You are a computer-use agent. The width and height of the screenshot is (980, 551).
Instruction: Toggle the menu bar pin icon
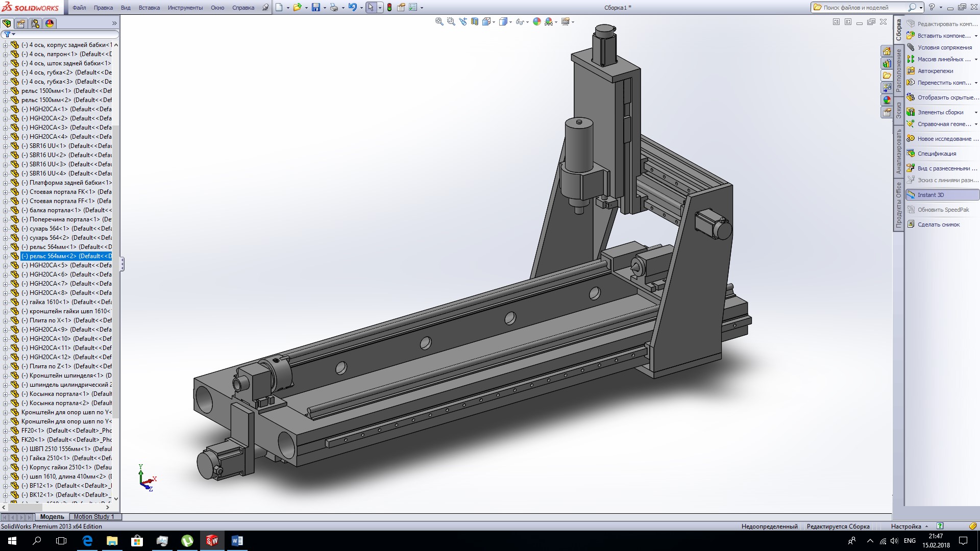265,8
